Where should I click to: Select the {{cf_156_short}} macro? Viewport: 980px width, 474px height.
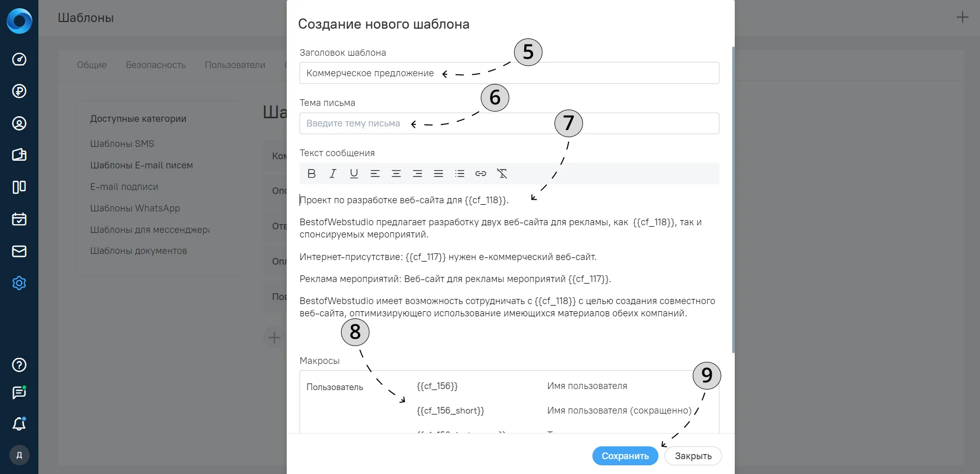click(451, 411)
